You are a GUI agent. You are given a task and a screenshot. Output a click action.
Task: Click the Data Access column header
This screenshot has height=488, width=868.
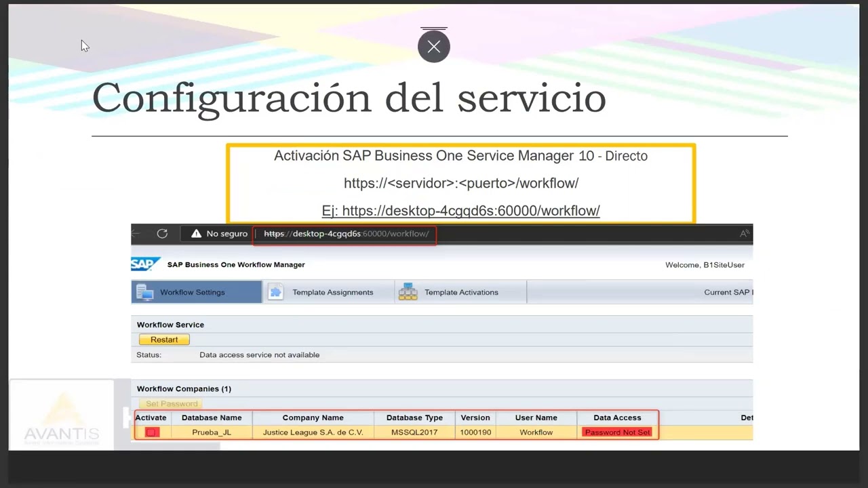[x=617, y=418]
